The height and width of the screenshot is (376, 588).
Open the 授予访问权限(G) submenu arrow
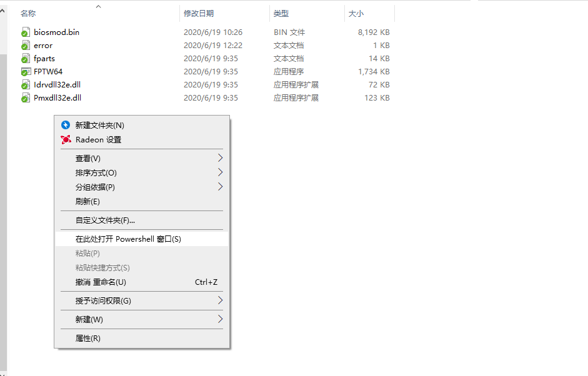click(220, 300)
